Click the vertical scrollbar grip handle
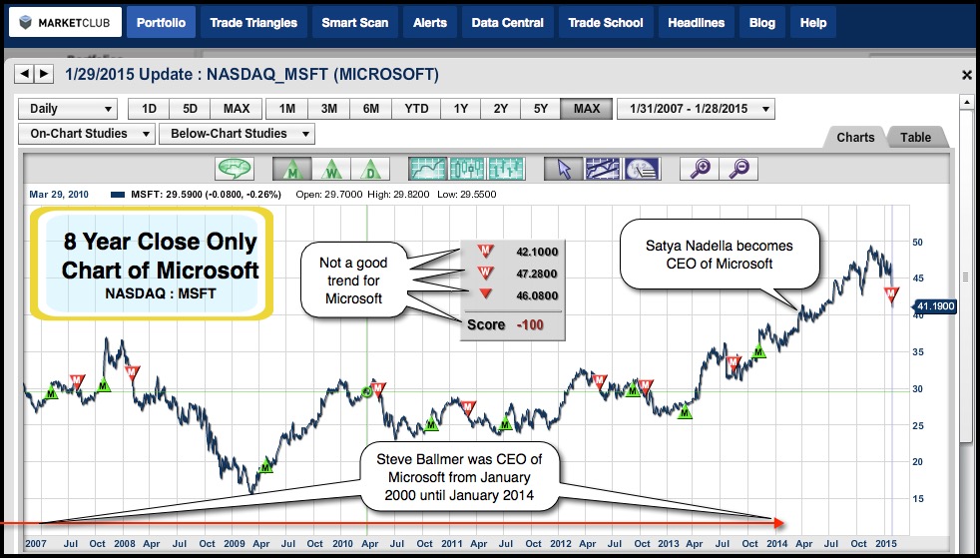This screenshot has width=980, height=558. coord(966,277)
